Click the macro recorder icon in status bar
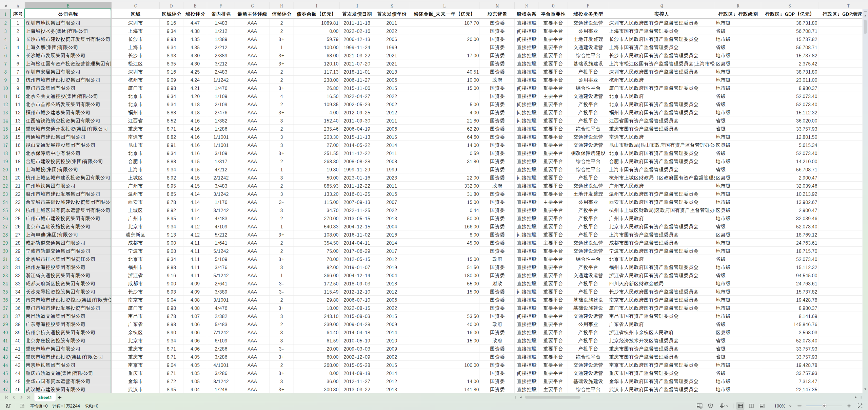This screenshot has height=410, width=868. click(8, 406)
